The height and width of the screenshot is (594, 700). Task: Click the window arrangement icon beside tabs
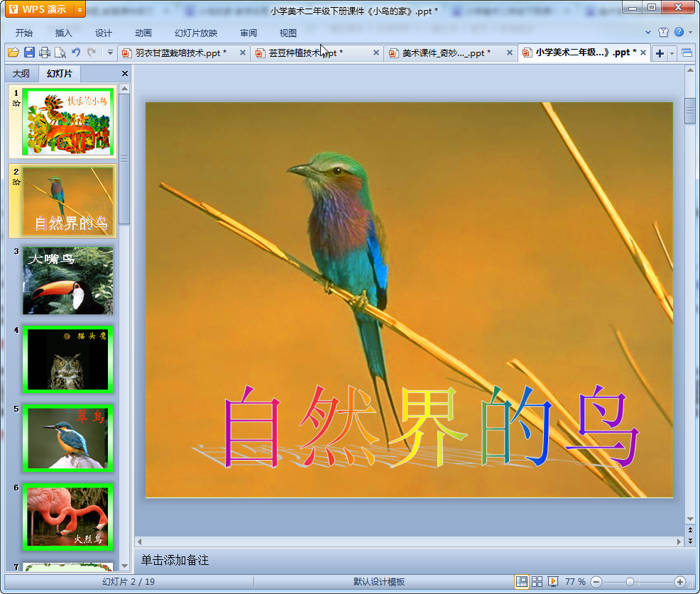click(x=687, y=53)
